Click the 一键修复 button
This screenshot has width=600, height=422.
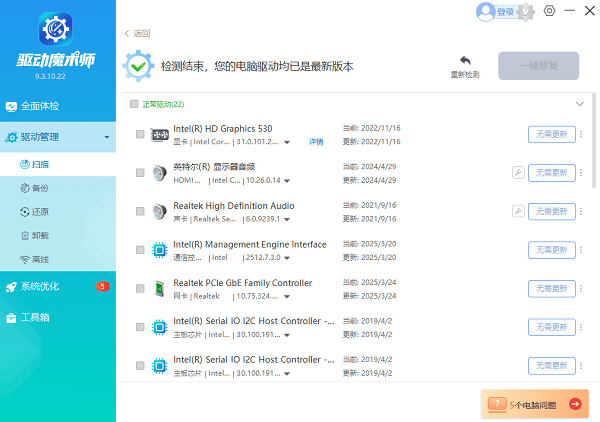[538, 66]
